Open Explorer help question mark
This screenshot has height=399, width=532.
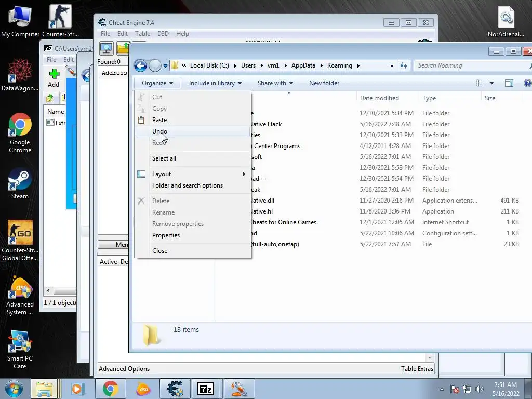pos(528,83)
